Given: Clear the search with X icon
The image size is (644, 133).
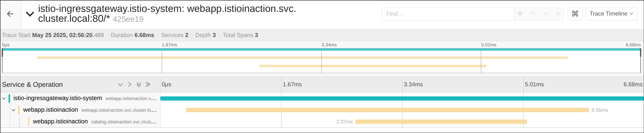Looking at the screenshot, I should [558, 14].
